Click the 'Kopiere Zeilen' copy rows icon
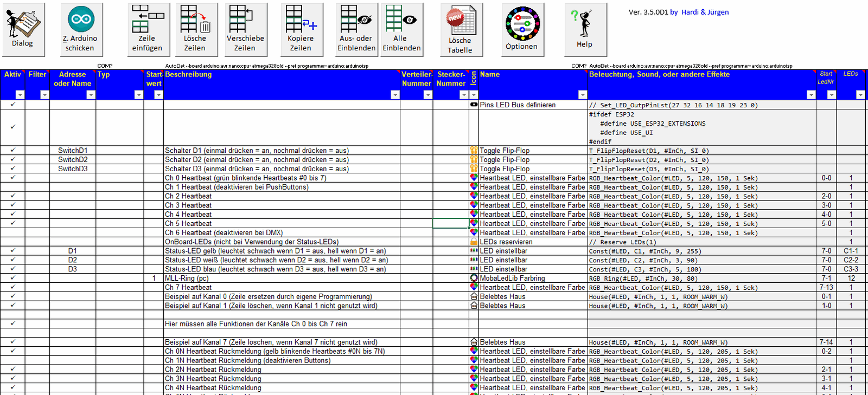The height and width of the screenshot is (395, 868). (301, 29)
